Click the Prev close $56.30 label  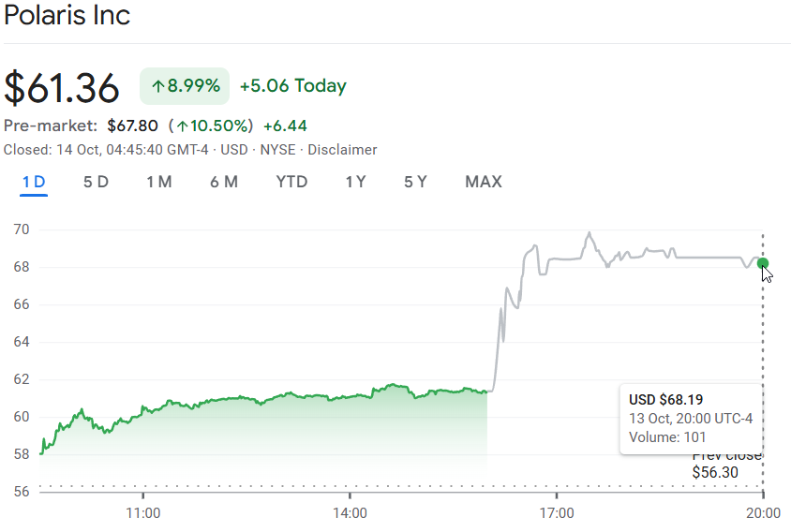(722, 465)
